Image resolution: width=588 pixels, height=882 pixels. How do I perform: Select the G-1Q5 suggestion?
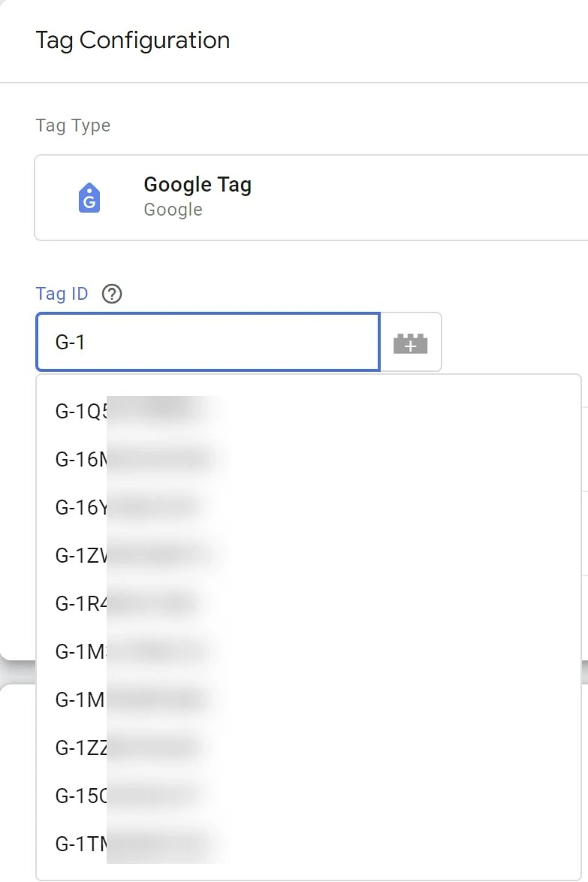[309, 411]
